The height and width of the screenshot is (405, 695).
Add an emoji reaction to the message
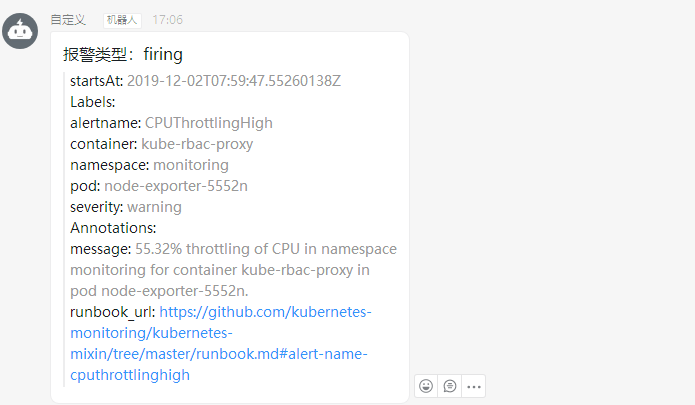click(x=426, y=386)
